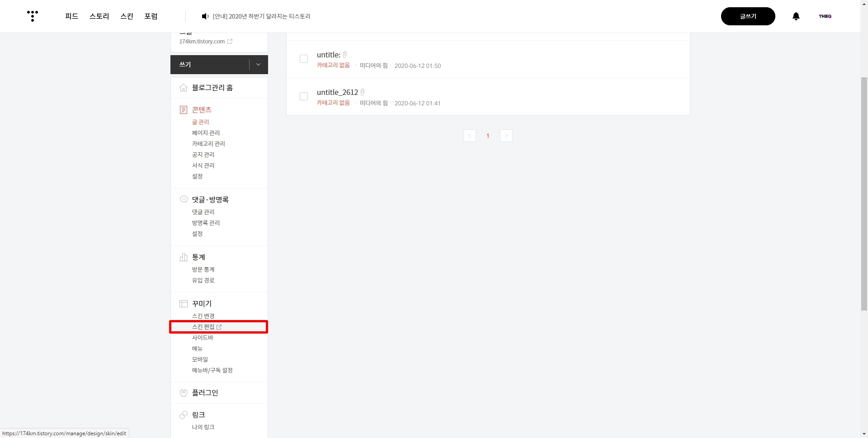Screen dimensions: 868x438
Task: Click the attachment clip icon on untitle_2612 post
Action: pyautogui.click(x=363, y=92)
